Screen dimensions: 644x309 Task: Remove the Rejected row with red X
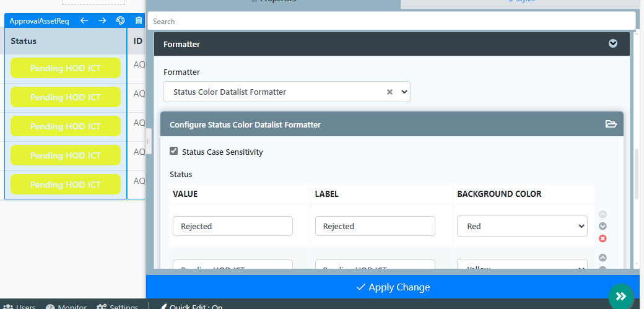pos(603,238)
